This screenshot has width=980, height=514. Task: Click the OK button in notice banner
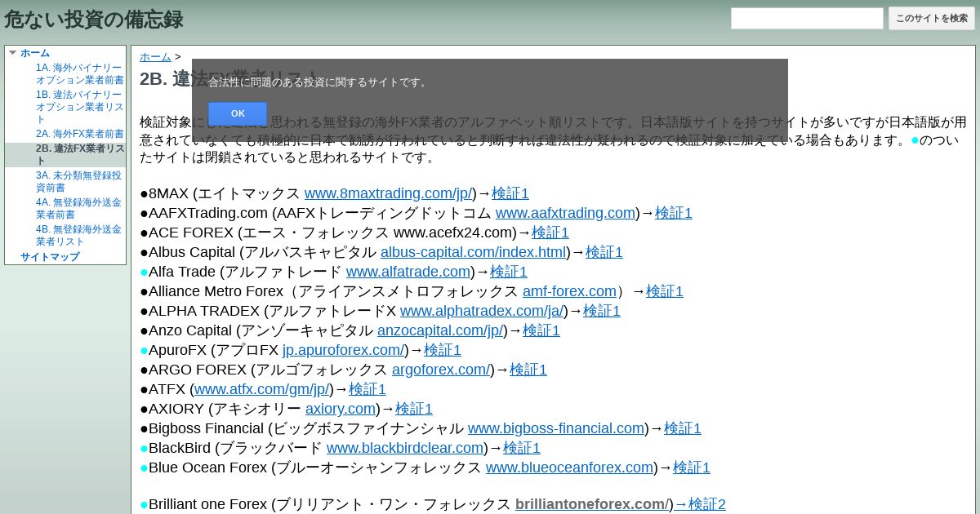(x=238, y=113)
